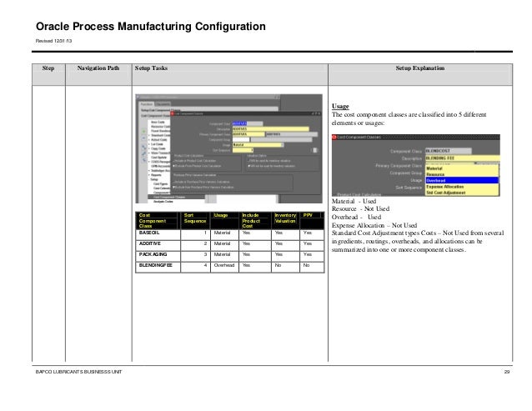Click the BLENDINGFEE table cell
This screenshot has height=411, width=532.
click(158, 267)
